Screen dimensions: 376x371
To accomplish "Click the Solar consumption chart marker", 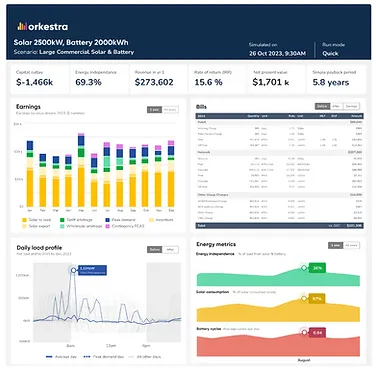I will (304, 298).
